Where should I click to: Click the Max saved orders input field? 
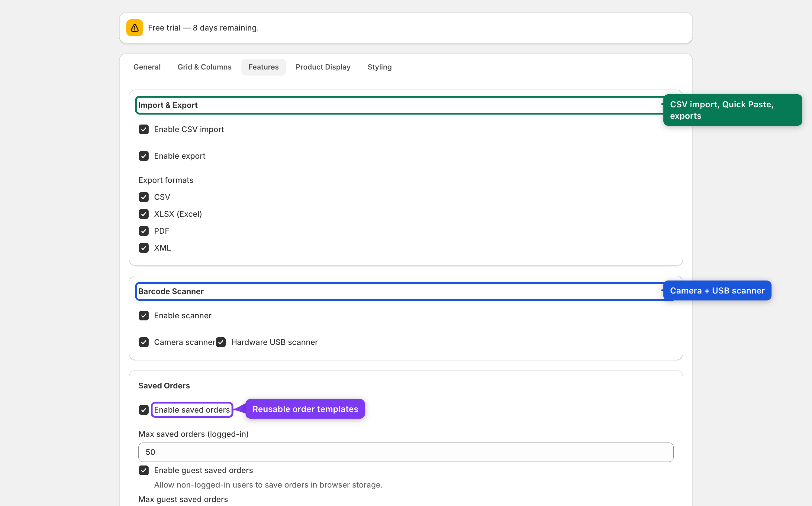[x=406, y=452]
